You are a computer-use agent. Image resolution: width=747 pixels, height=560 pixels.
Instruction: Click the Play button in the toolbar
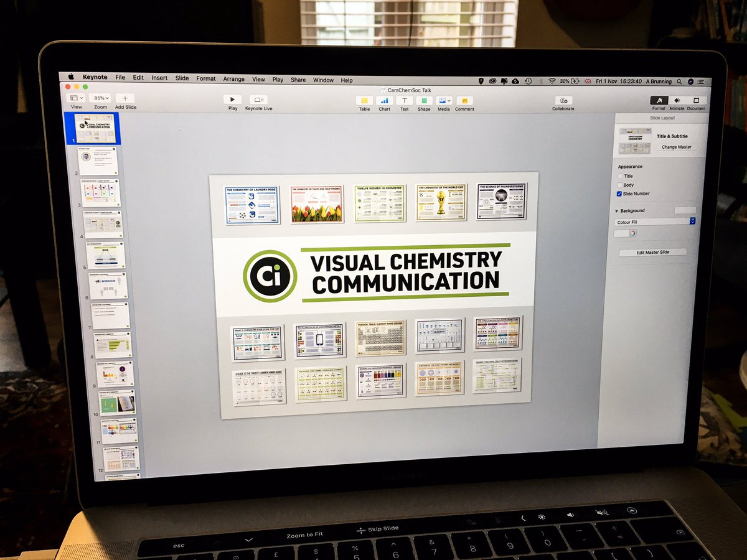click(x=232, y=100)
